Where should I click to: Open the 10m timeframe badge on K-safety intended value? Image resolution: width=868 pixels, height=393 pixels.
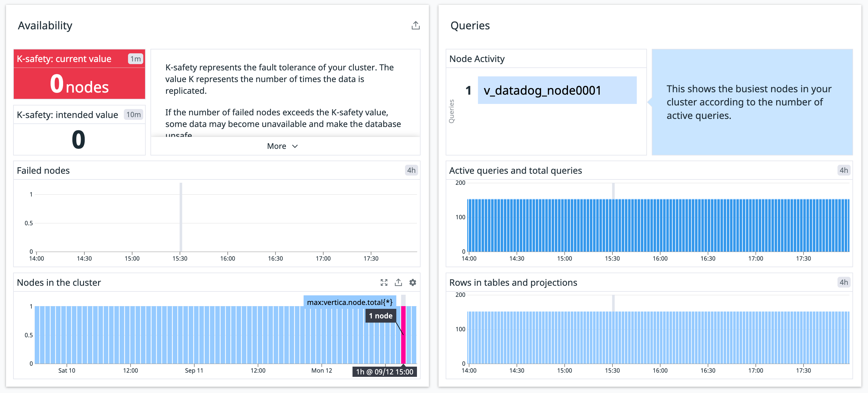(133, 115)
